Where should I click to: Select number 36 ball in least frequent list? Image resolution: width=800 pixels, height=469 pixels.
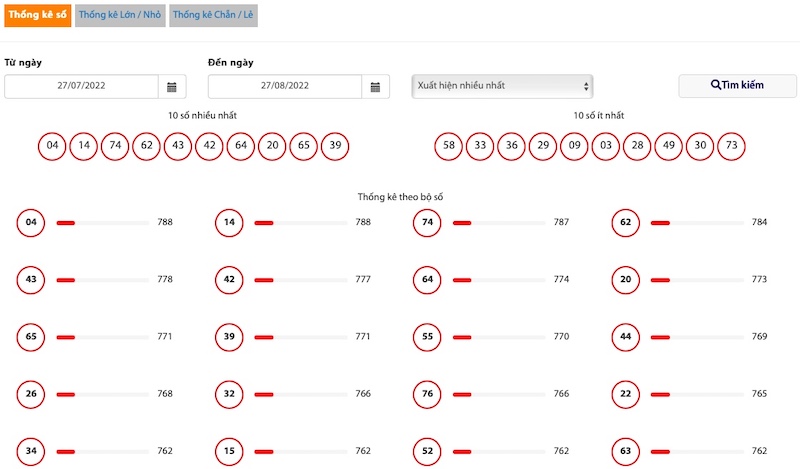point(511,146)
